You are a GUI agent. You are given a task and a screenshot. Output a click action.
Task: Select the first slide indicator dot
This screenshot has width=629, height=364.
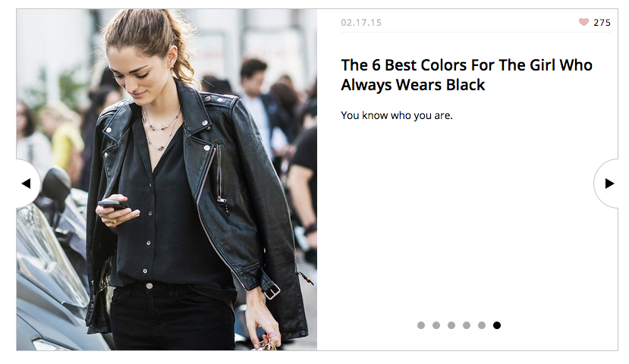pyautogui.click(x=421, y=325)
